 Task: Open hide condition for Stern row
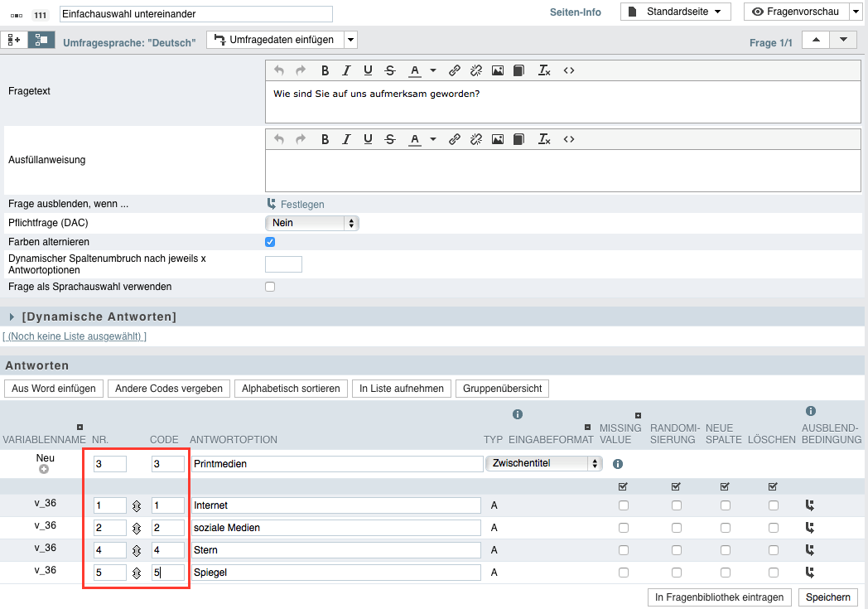click(x=810, y=550)
